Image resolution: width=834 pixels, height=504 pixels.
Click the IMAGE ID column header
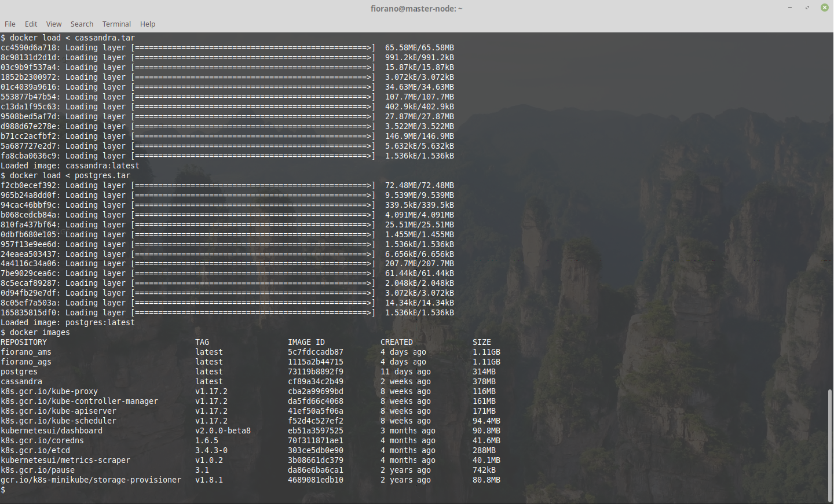306,342
